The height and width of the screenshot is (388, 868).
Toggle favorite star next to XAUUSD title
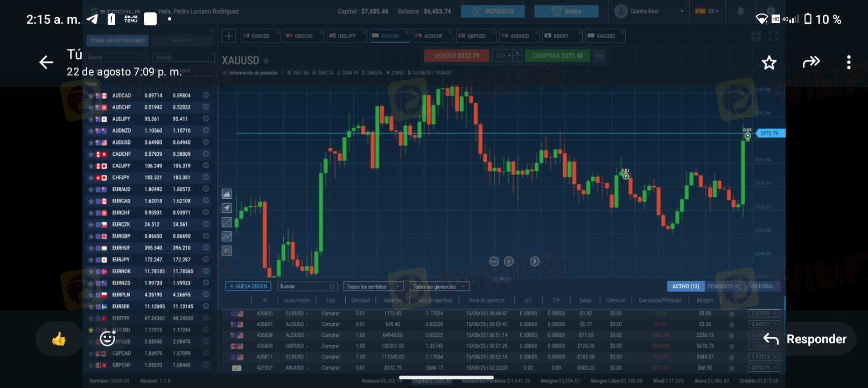(266, 61)
